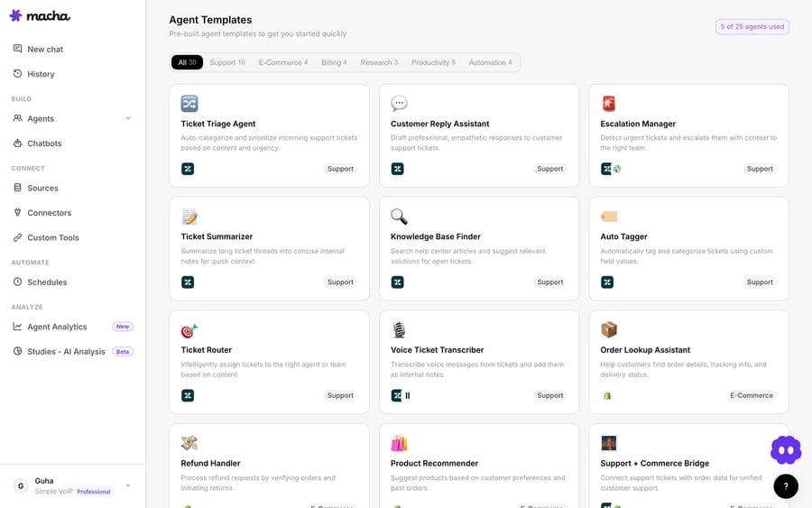Click the Product Recommender shopping bags icon
Image resolution: width=812 pixels, height=508 pixels.
(400, 443)
